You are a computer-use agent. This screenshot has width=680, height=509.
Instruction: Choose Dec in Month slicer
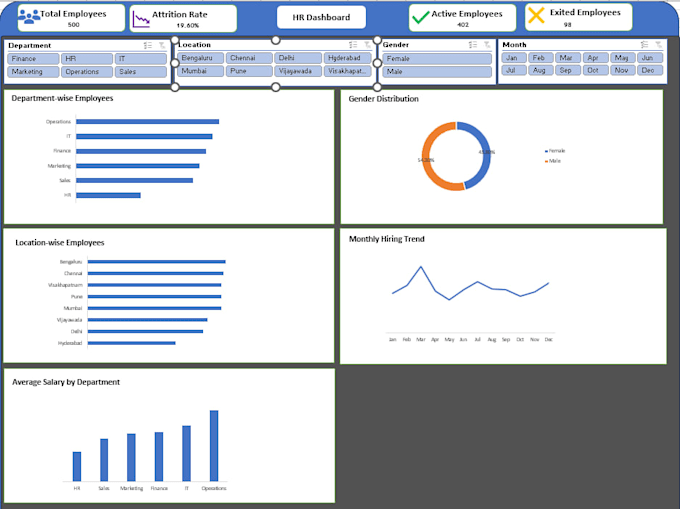pyautogui.click(x=650, y=70)
